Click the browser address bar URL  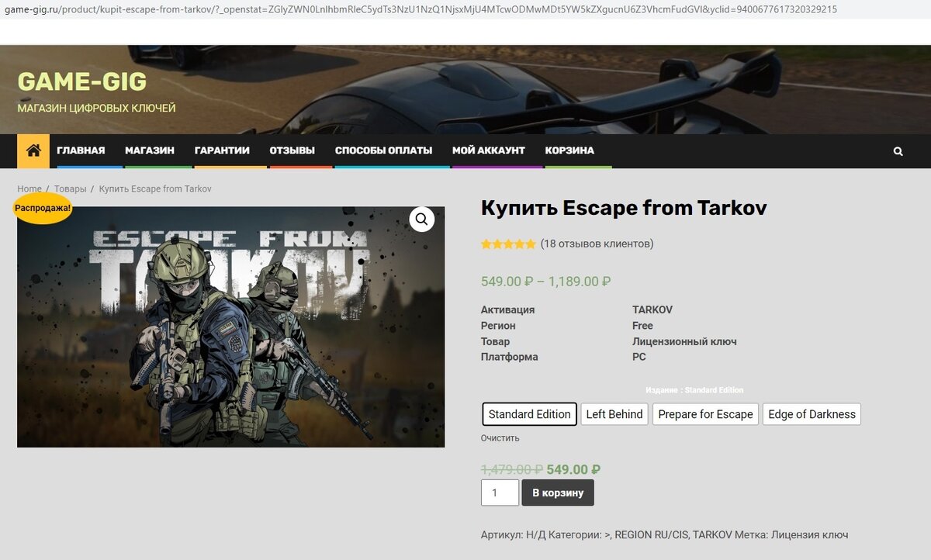point(421,9)
